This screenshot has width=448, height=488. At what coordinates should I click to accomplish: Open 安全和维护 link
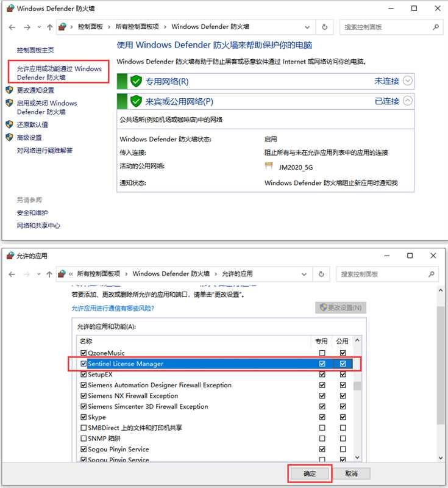(x=32, y=213)
